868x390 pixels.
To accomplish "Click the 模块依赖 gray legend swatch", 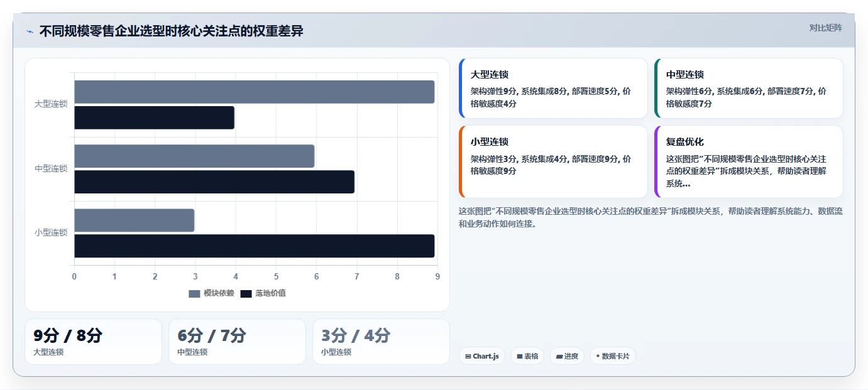I will tap(194, 294).
